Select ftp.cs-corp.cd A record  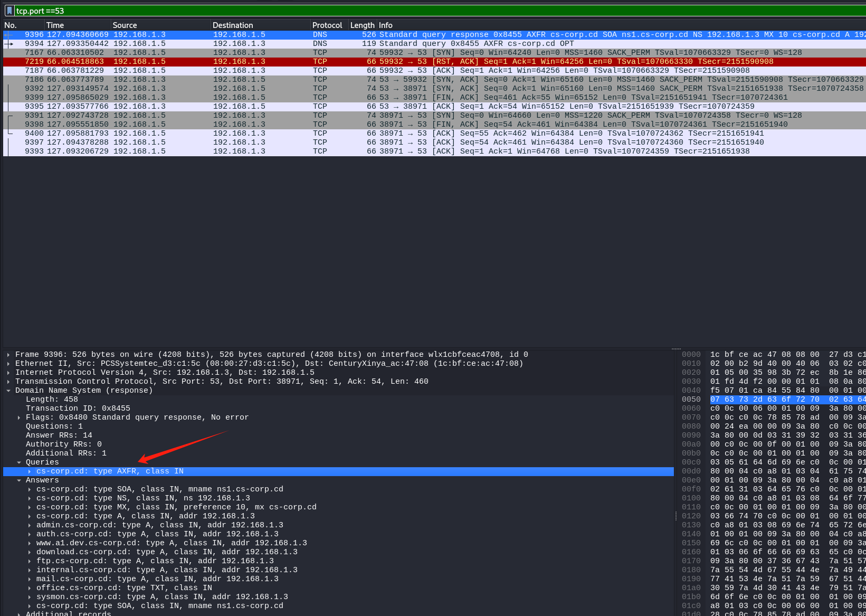click(155, 561)
